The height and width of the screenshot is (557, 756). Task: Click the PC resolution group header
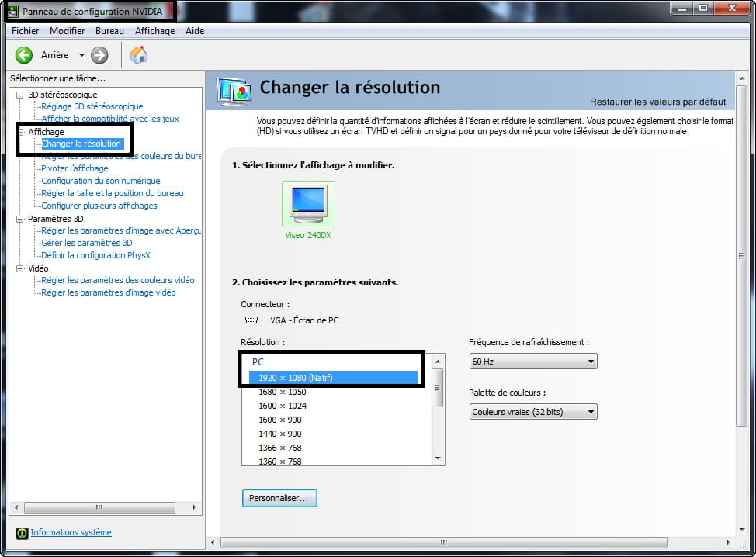pyautogui.click(x=258, y=362)
